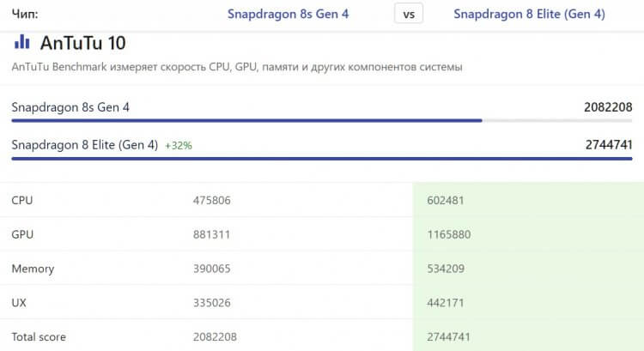Click the Total score row label
This screenshot has height=351, width=644.
(x=39, y=336)
